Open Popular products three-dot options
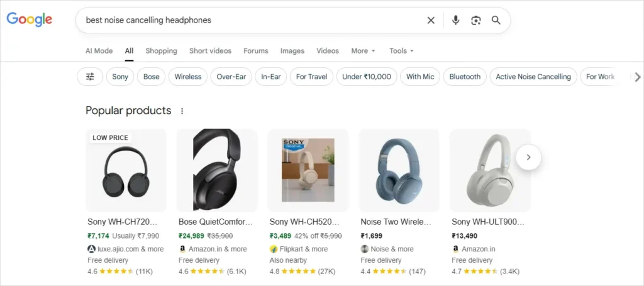This screenshot has height=286, width=644. tap(182, 111)
